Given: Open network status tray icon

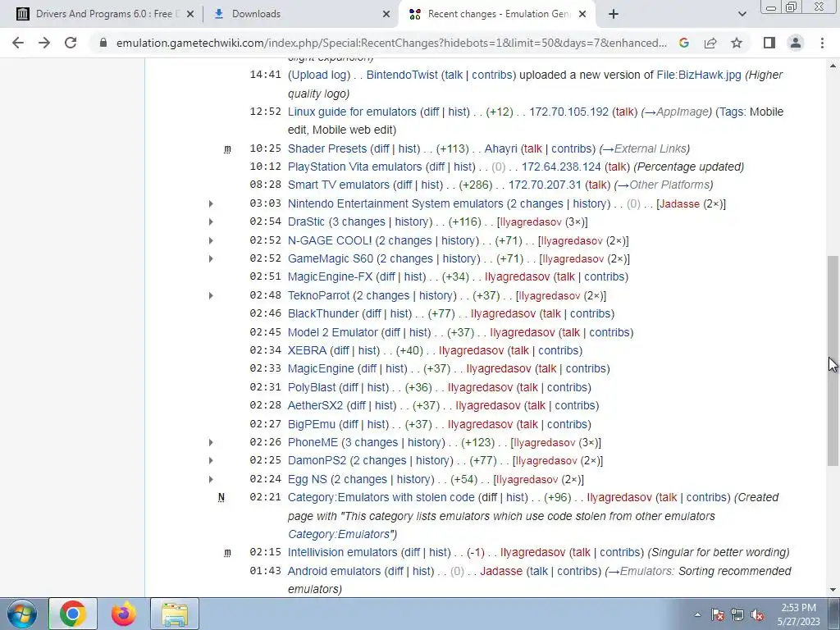Looking at the screenshot, I should (737, 614).
